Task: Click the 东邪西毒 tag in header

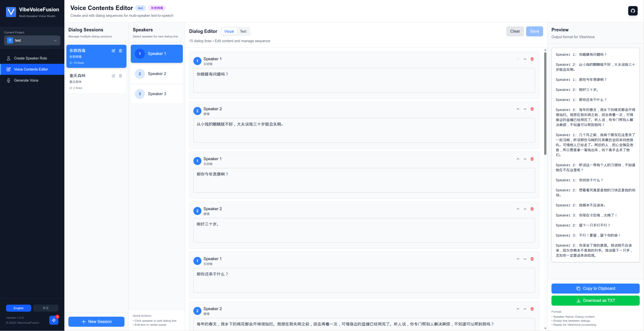Action: tap(157, 8)
